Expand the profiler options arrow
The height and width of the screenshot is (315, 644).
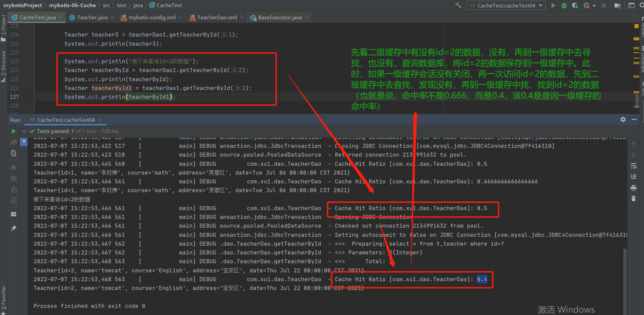click(x=594, y=6)
